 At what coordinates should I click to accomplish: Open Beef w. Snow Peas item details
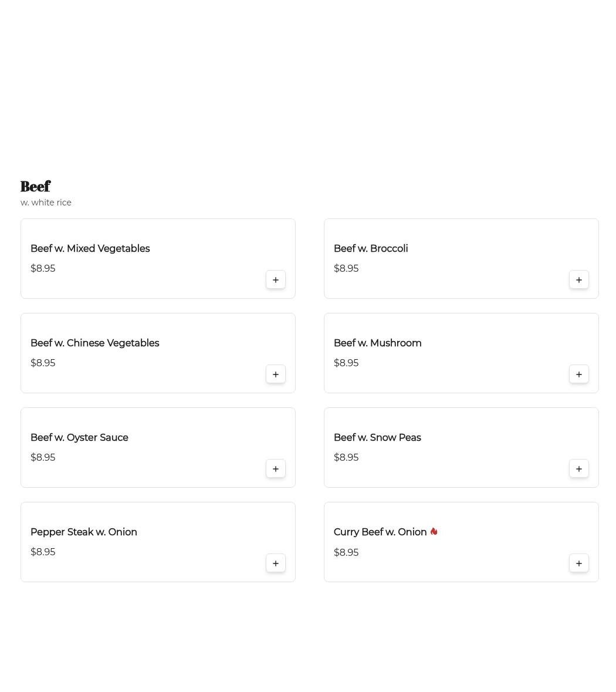[461, 447]
